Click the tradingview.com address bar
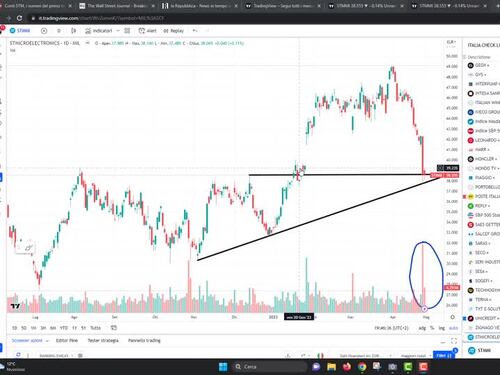500x375 pixels. [101, 18]
